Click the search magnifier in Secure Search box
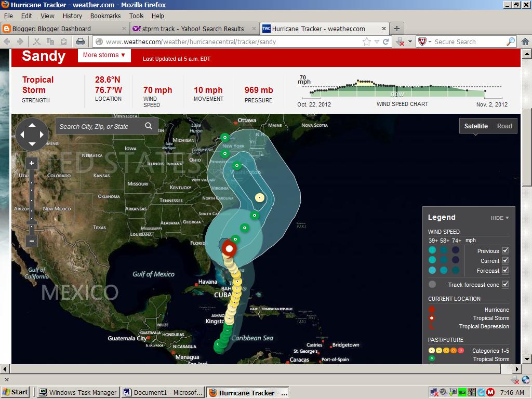Screen dimensions: 532x399 pyautogui.click(x=510, y=42)
